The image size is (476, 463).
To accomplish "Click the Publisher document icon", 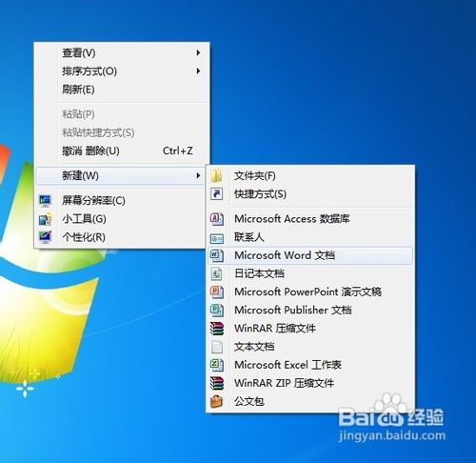I will point(217,310).
